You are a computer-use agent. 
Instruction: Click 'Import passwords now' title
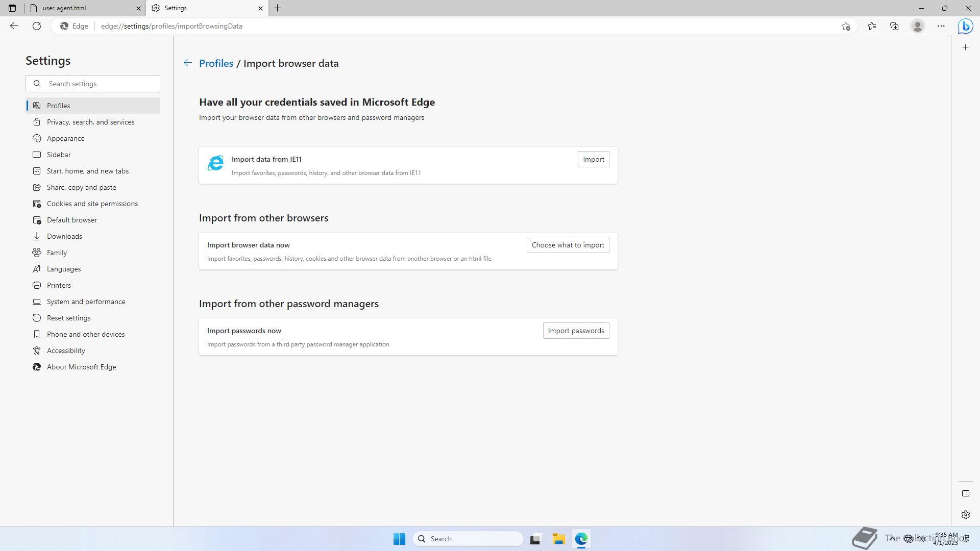point(244,331)
